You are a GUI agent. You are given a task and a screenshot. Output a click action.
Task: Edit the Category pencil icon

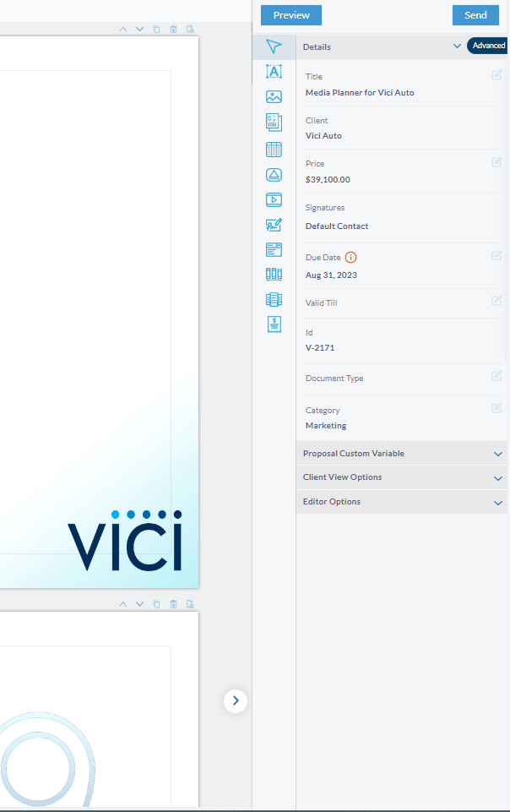[496, 408]
